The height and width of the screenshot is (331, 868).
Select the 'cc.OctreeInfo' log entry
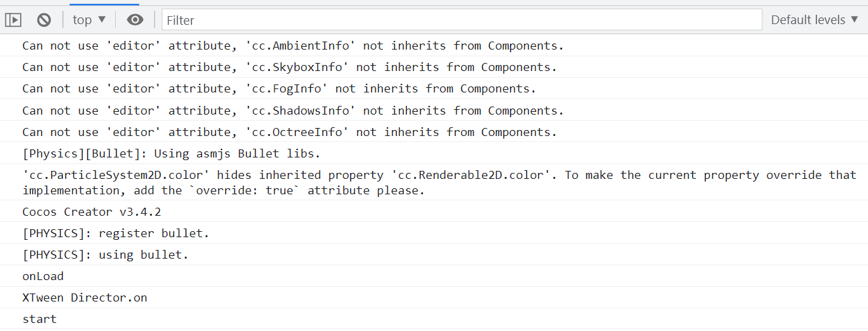point(293,132)
